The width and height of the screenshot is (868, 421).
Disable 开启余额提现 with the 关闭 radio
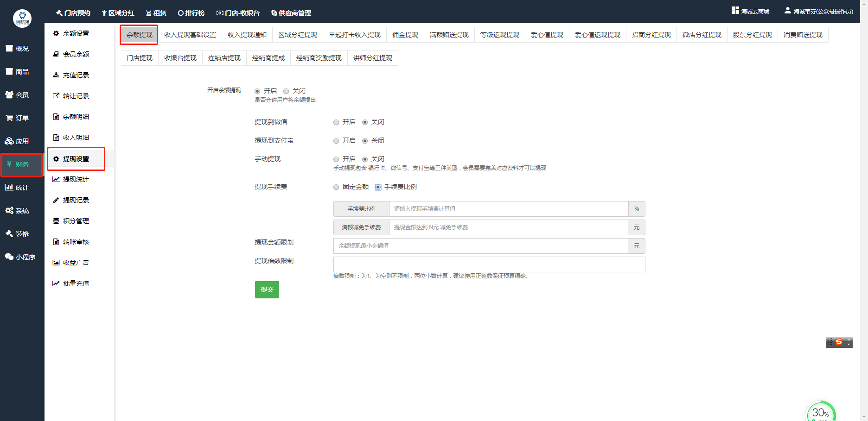click(x=286, y=91)
